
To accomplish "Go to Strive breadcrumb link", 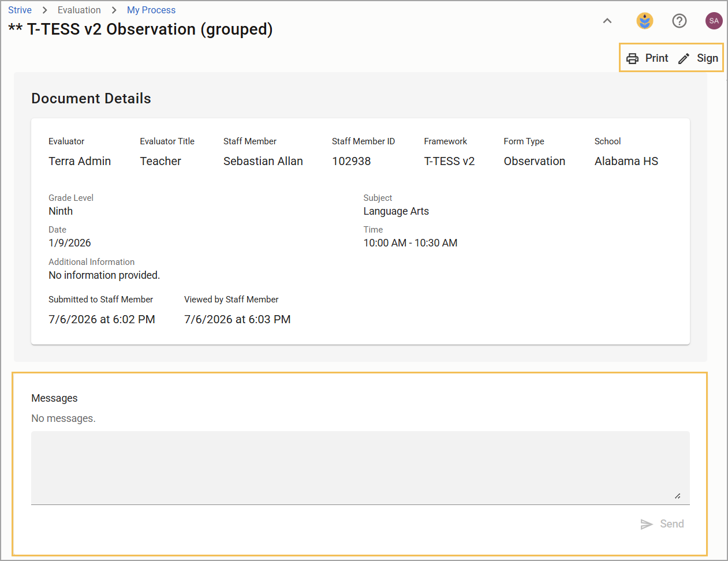I will [x=20, y=10].
